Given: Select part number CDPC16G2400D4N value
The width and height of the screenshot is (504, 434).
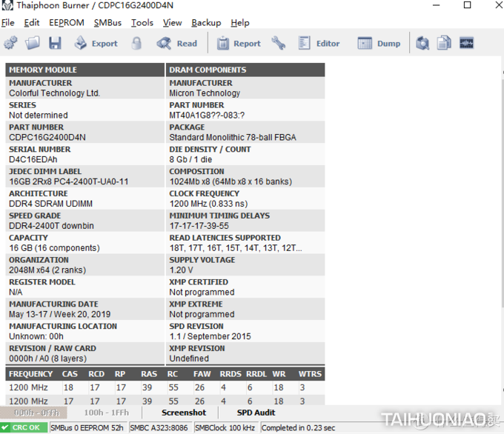Looking at the screenshot, I should [x=47, y=138].
